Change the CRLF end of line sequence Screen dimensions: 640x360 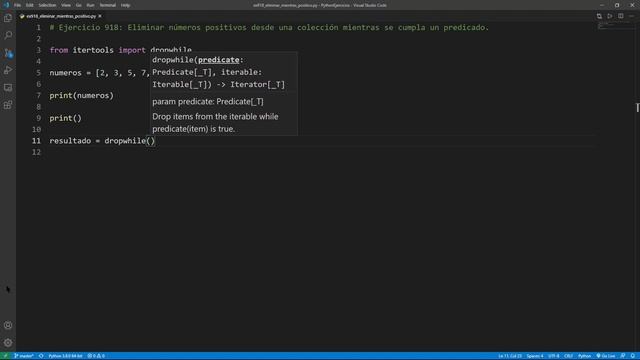(x=568, y=356)
